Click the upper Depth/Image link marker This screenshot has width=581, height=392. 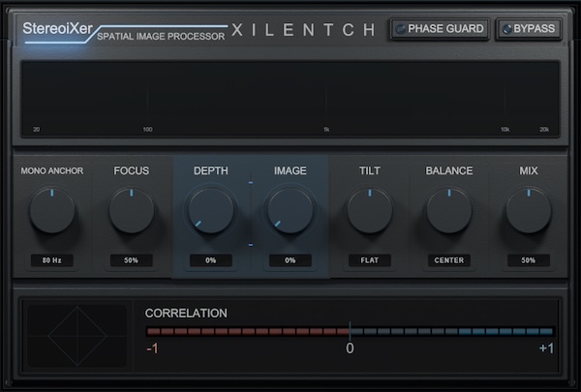251,183
